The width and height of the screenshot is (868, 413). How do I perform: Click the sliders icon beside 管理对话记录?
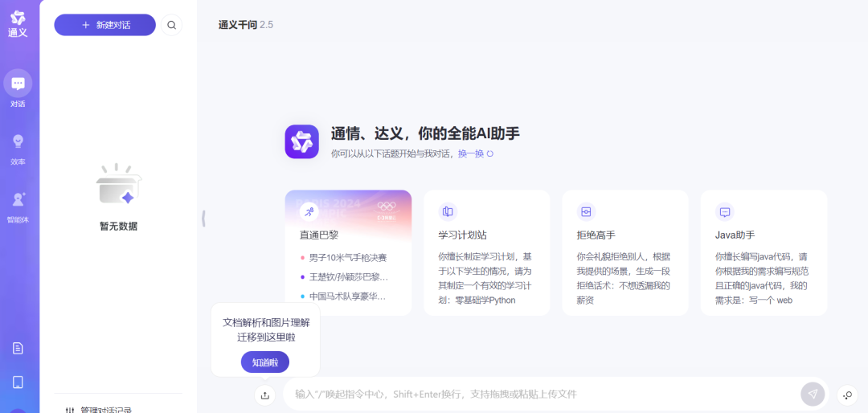coord(70,411)
